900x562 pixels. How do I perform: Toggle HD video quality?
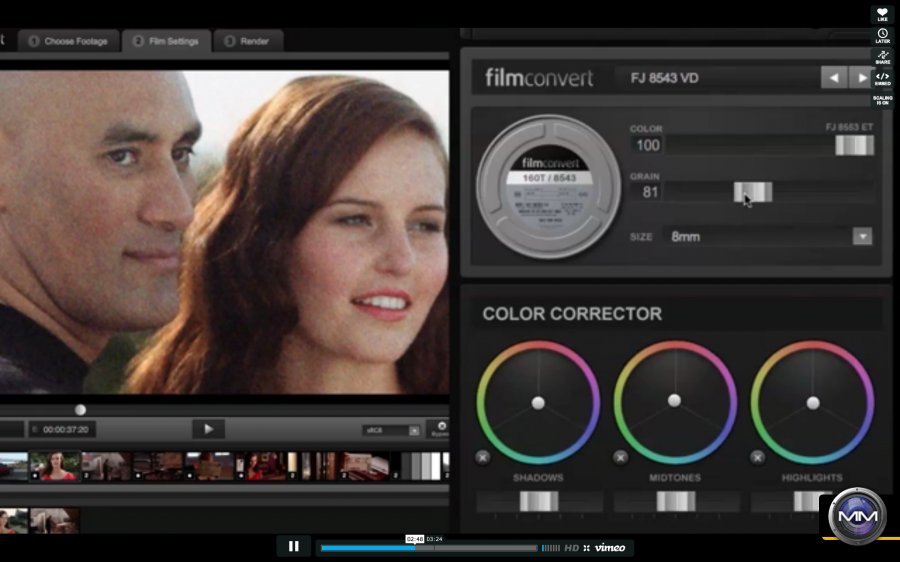coord(572,547)
